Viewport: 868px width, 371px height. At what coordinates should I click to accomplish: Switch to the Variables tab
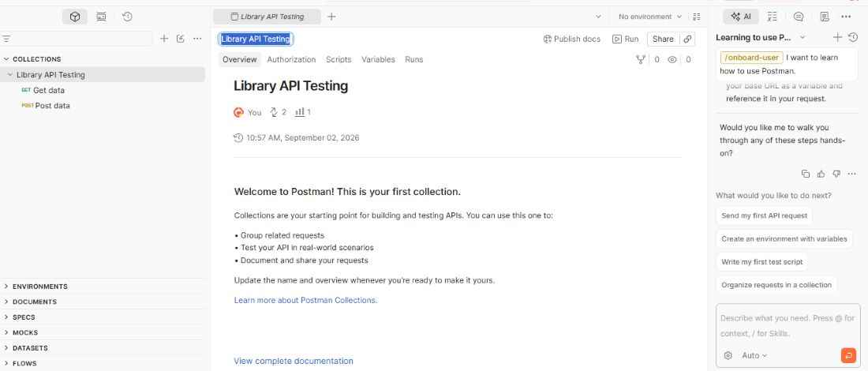pyautogui.click(x=378, y=59)
